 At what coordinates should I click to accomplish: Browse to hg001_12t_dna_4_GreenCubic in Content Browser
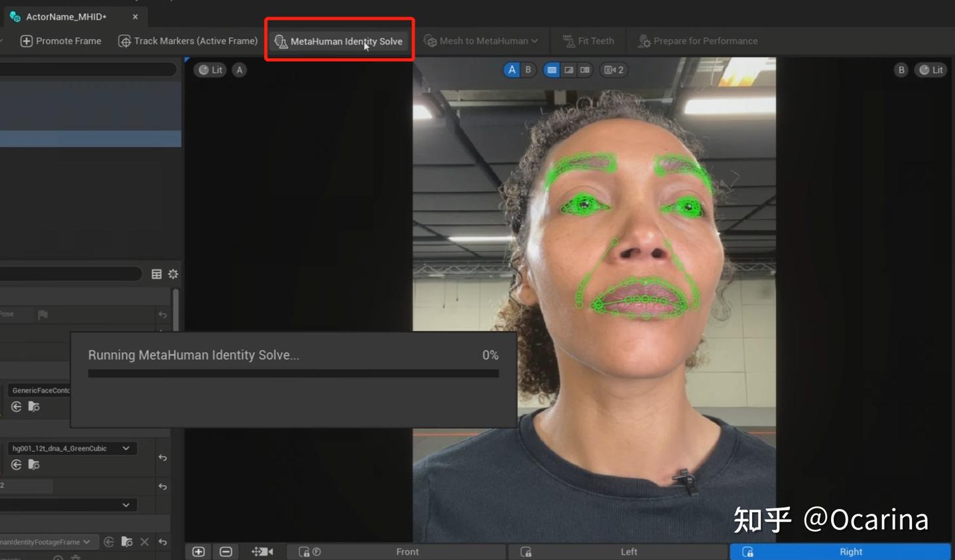(33, 465)
